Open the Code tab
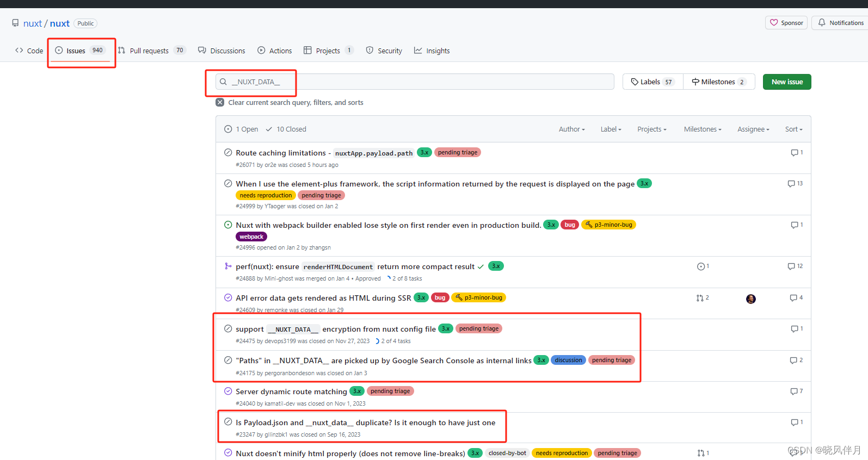Screen dimensions: 868x460 29,51
